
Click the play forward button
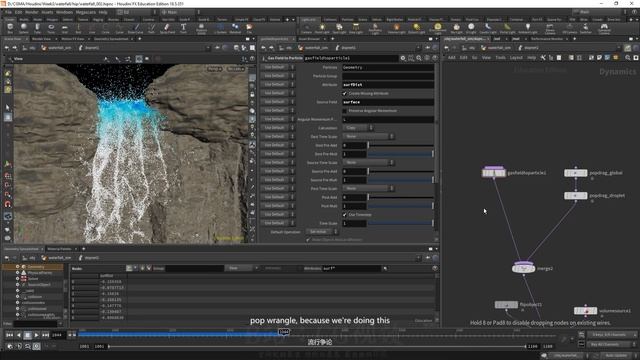click(36, 335)
